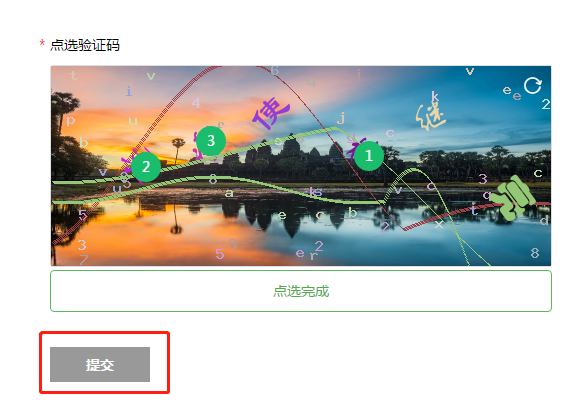
Task: Click the letter t in top-left corner
Action: [74, 75]
